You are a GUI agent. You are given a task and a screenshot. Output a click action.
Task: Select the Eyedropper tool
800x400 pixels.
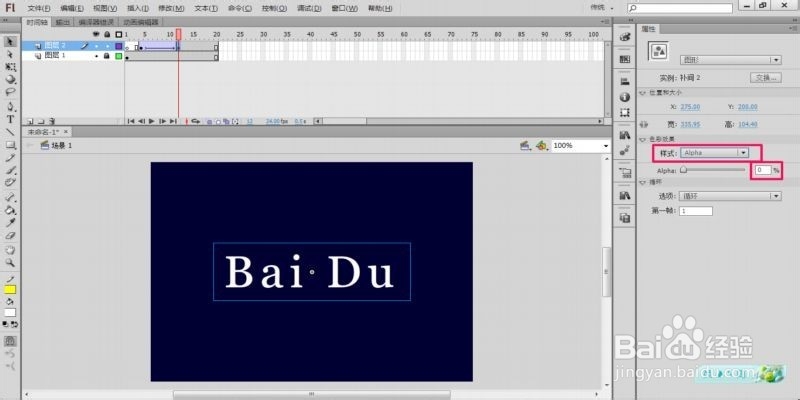point(10,223)
